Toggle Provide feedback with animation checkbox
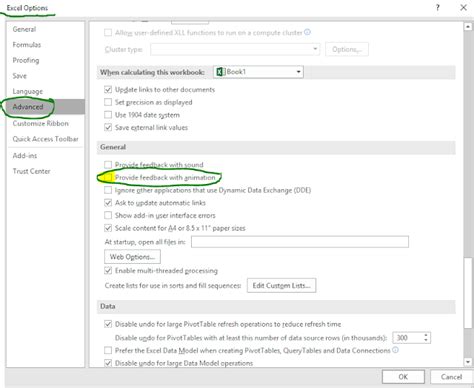Screen dimensions: 474x388 [108, 177]
